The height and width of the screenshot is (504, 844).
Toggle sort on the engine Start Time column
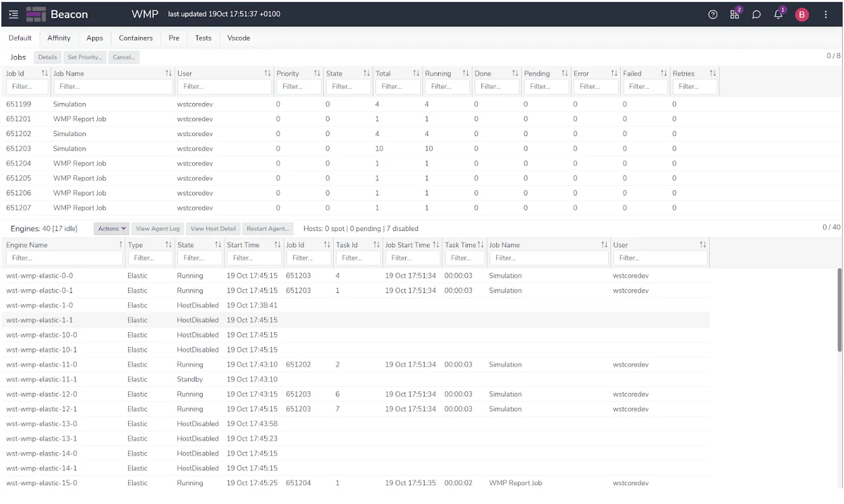[x=277, y=245]
